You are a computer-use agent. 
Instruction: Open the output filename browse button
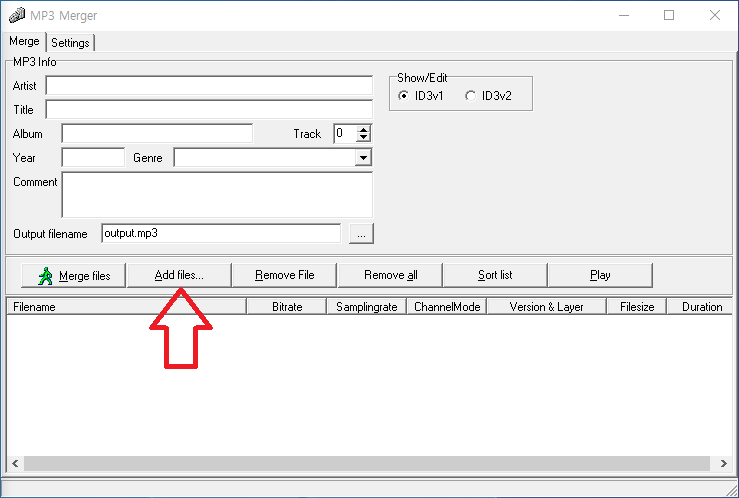(361, 234)
